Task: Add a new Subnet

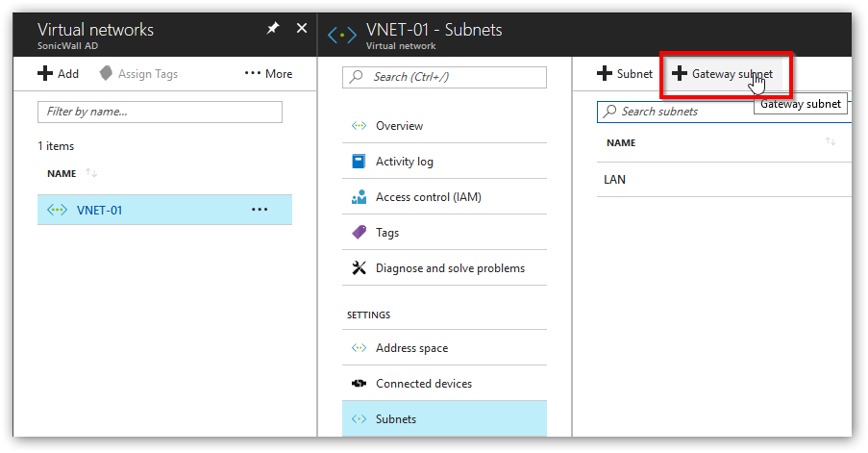Action: [x=625, y=74]
